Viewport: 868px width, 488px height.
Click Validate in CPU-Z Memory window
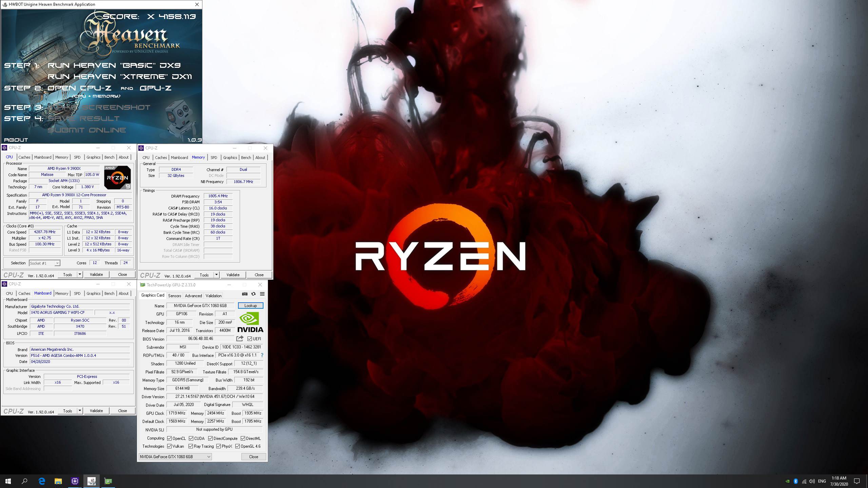click(x=233, y=275)
